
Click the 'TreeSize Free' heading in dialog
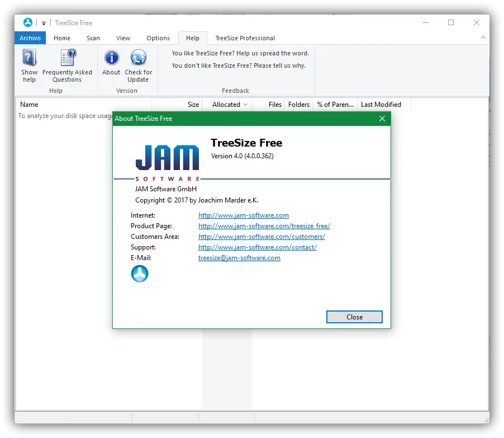coord(246,143)
